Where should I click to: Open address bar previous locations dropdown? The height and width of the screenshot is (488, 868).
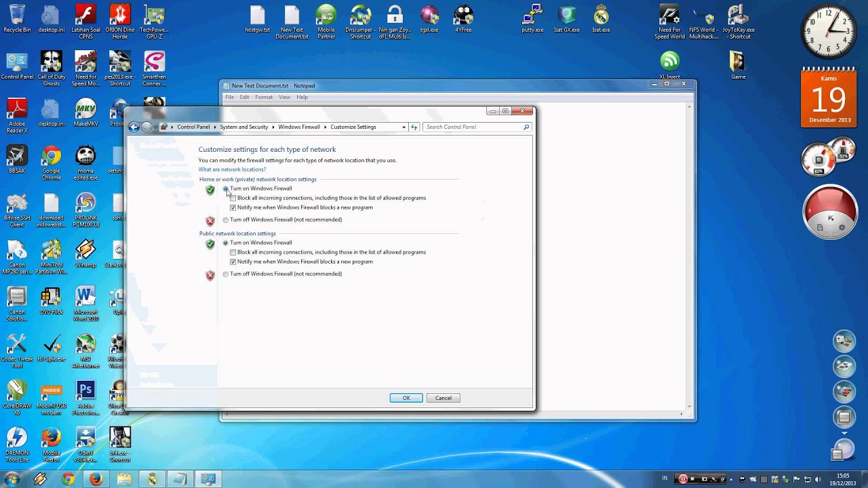pyautogui.click(x=404, y=127)
